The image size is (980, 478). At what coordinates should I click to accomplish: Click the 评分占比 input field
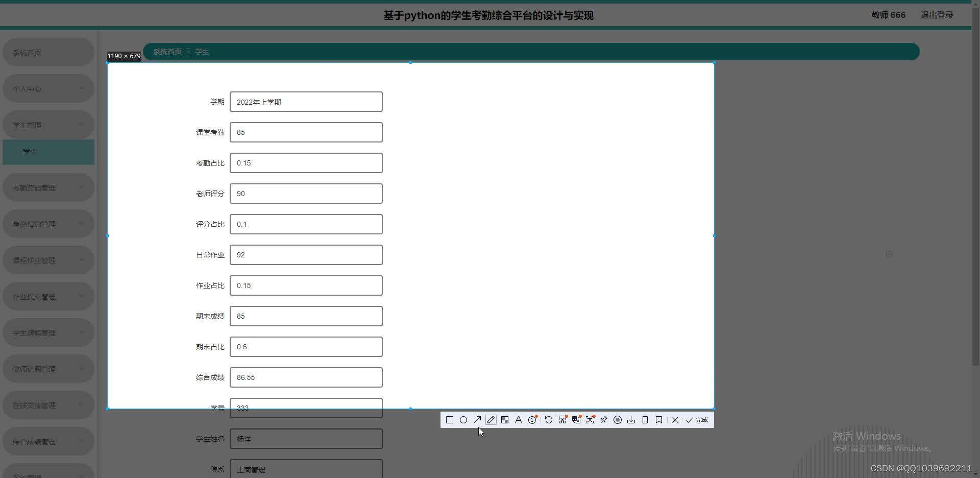[306, 224]
